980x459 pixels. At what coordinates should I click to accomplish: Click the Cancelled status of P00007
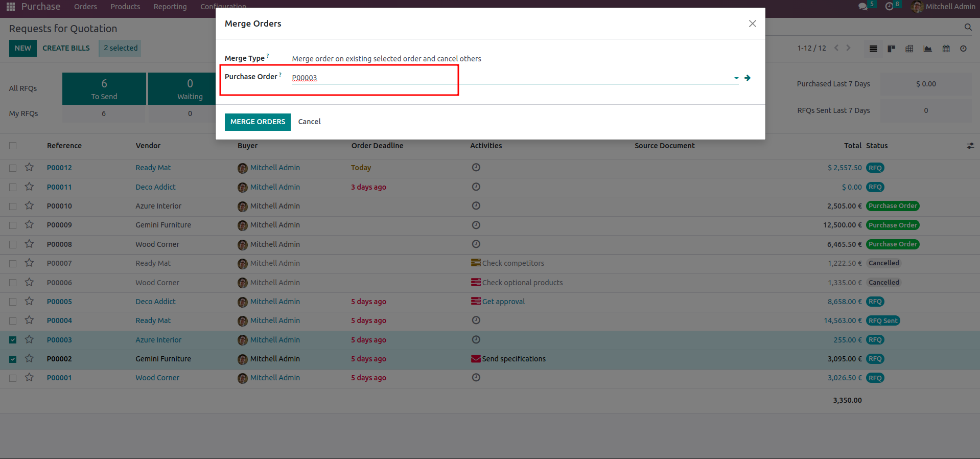884,263
